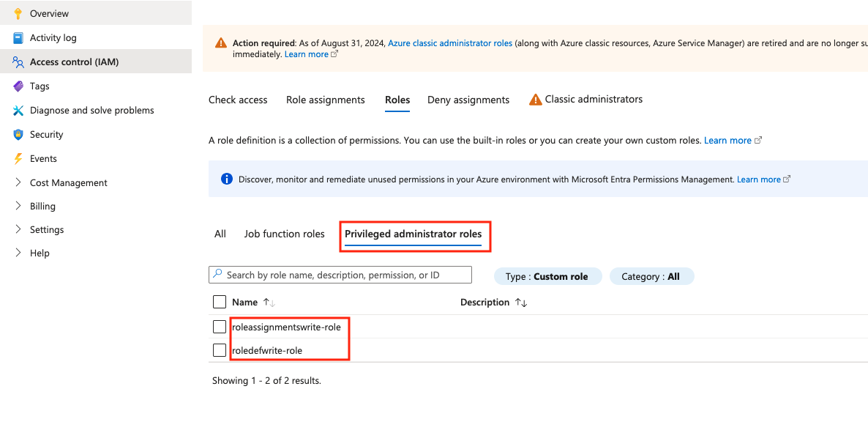Screen dimensions: 868x441
Task: Click the warning triangle in the Action required banner
Action: pos(221,42)
